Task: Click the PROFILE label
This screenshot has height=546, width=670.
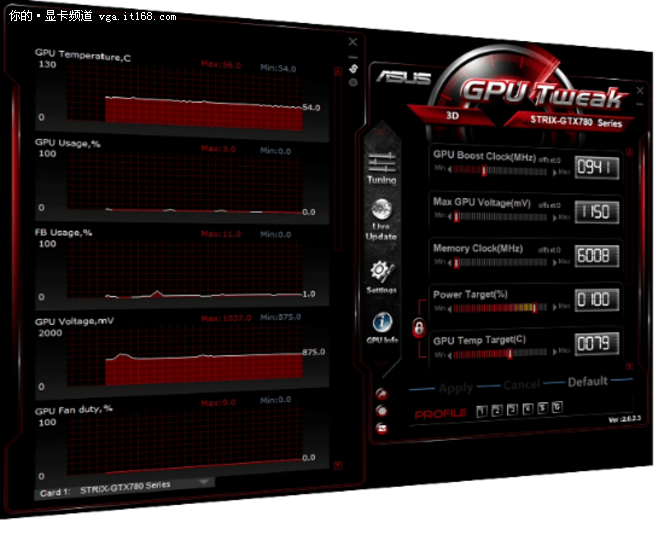Action: [x=441, y=414]
